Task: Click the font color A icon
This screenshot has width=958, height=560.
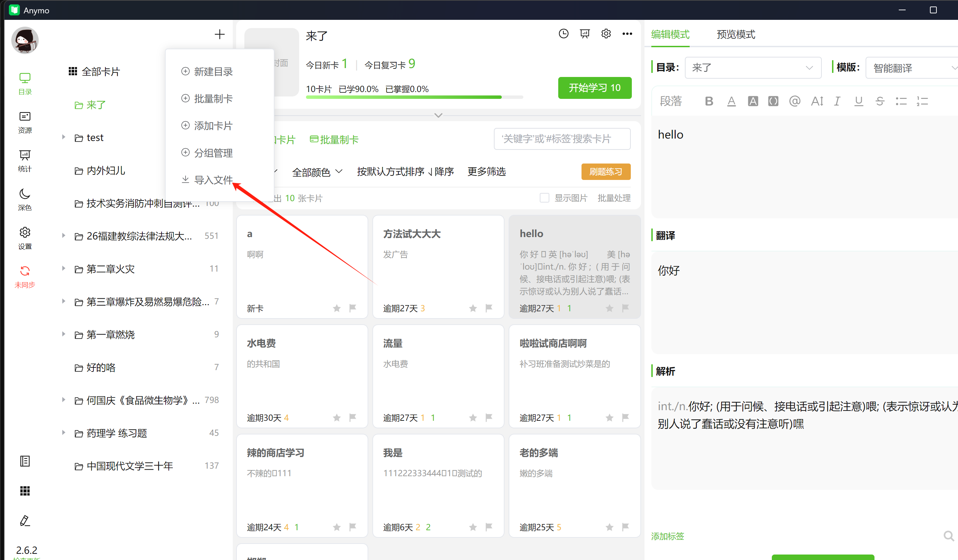Action: click(731, 101)
